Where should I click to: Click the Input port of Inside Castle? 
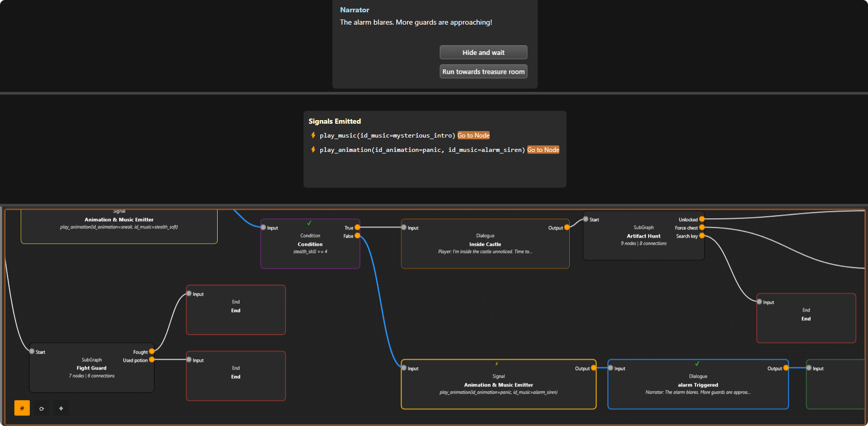[404, 227]
